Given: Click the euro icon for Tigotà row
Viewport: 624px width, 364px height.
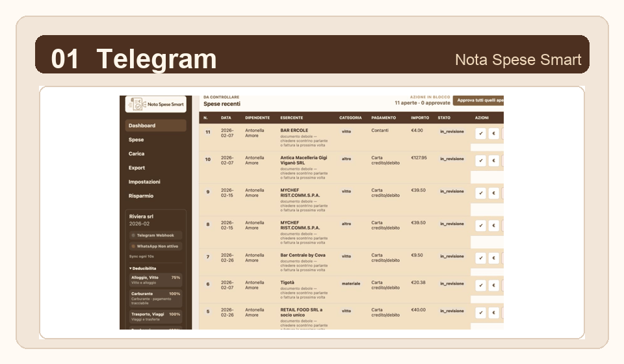Looking at the screenshot, I should click(494, 285).
